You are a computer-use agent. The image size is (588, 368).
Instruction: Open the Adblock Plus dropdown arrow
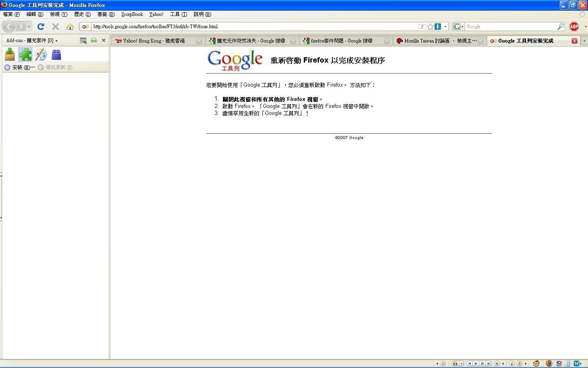585,27
